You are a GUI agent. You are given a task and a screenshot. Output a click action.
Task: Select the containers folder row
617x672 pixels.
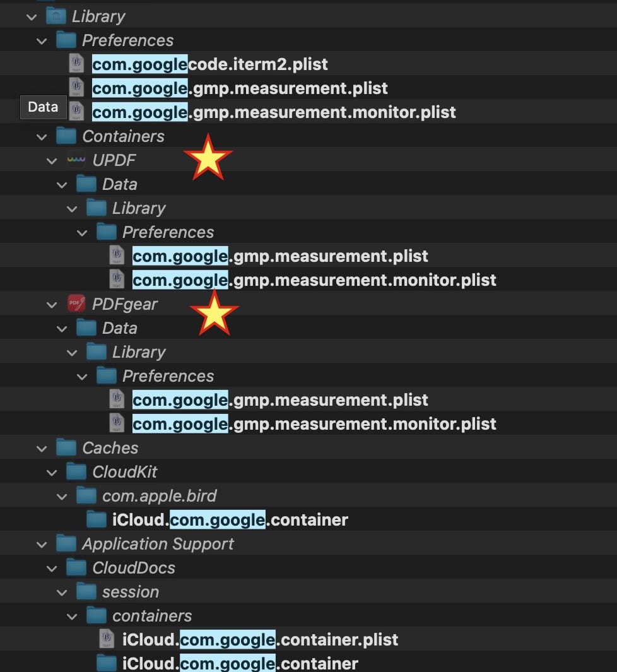point(308,615)
